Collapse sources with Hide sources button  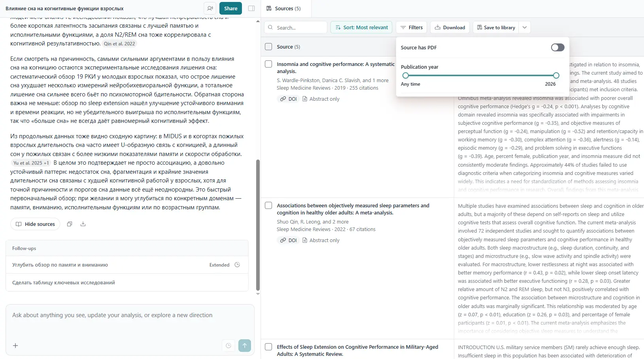tap(35, 224)
